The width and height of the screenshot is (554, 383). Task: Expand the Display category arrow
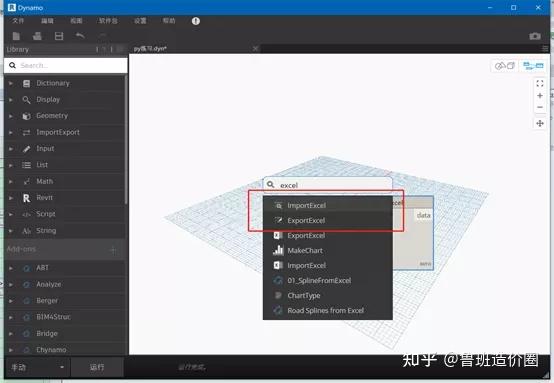[x=11, y=100]
